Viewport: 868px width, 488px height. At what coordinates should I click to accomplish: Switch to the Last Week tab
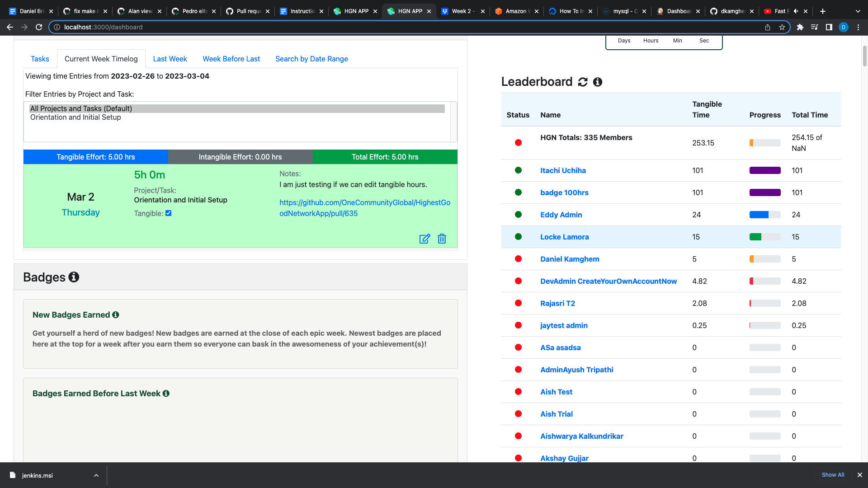pyautogui.click(x=170, y=59)
